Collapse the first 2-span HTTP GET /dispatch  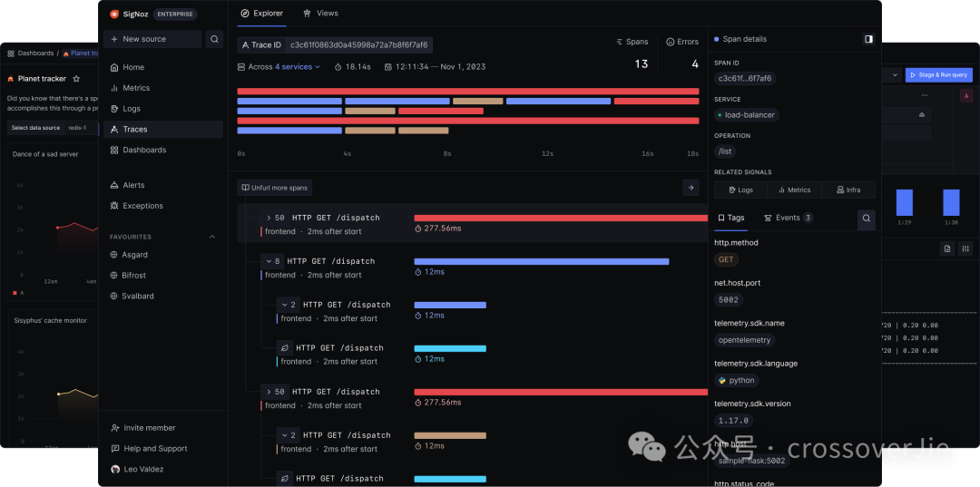[285, 305]
